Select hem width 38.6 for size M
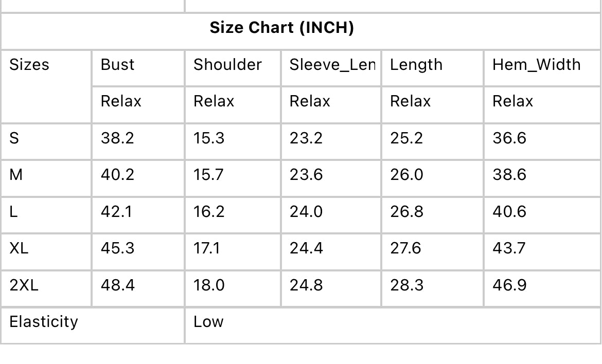 (x=509, y=175)
